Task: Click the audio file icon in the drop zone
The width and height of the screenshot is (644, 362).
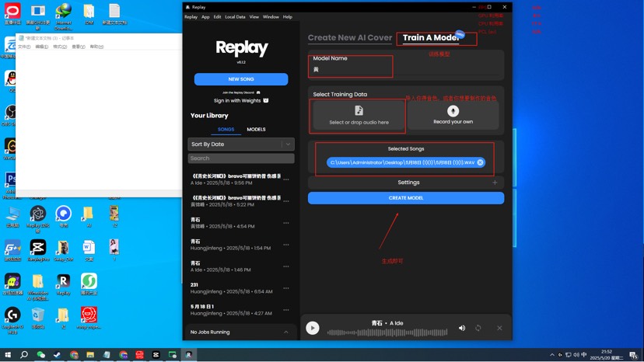Action: tap(359, 111)
